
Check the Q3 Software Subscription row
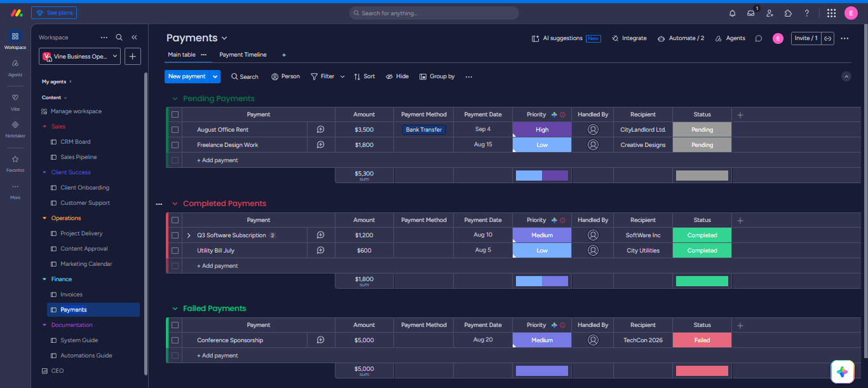pos(175,235)
